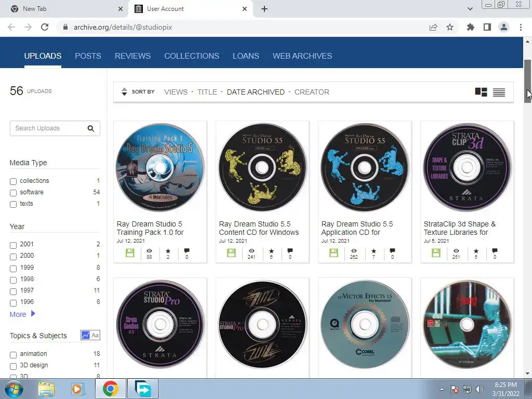Open Corel Vector Effects 1.5 disc thumbnail

[x=365, y=324]
